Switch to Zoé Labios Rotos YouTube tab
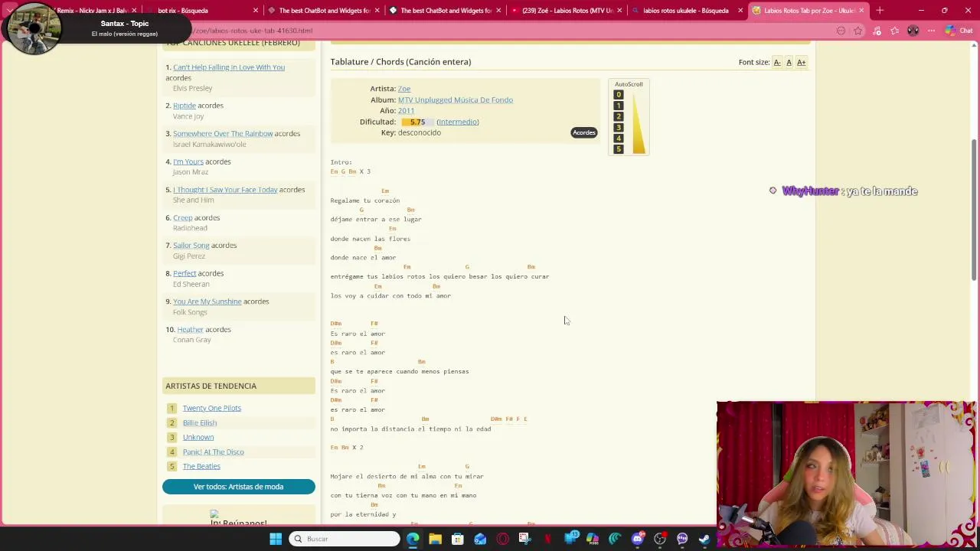 pos(567,11)
